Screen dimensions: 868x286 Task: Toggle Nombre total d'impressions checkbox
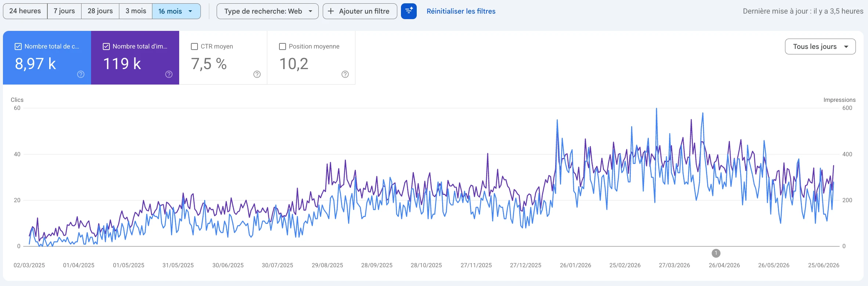point(106,46)
